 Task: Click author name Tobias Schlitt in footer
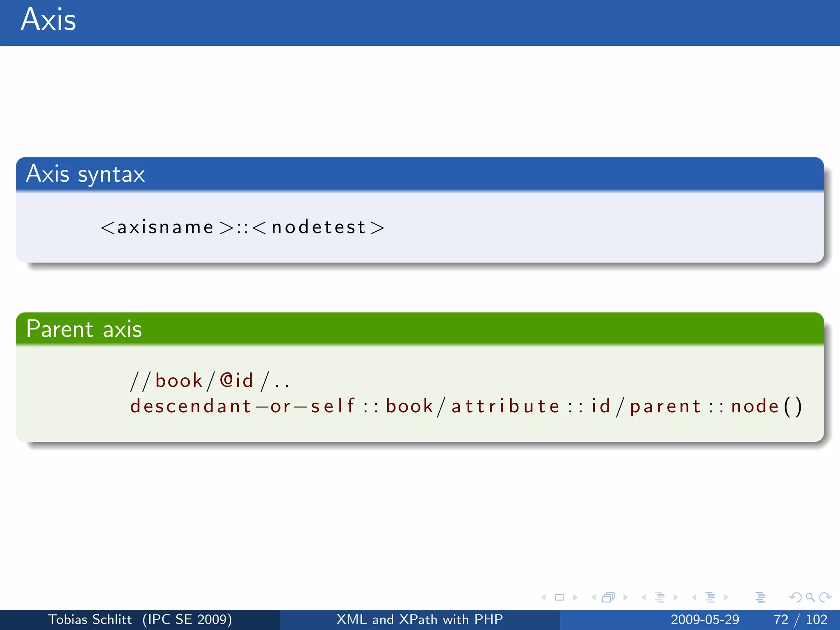pos(90,619)
